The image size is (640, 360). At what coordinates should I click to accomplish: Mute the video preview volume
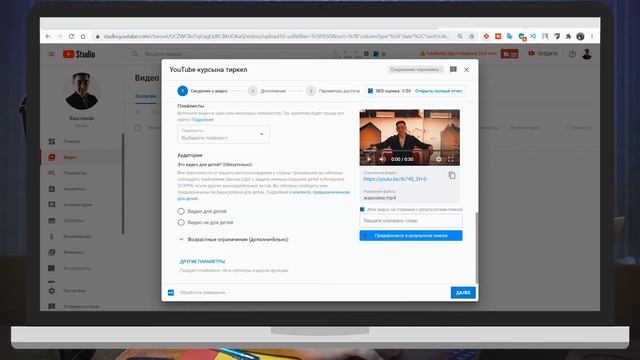[382, 159]
